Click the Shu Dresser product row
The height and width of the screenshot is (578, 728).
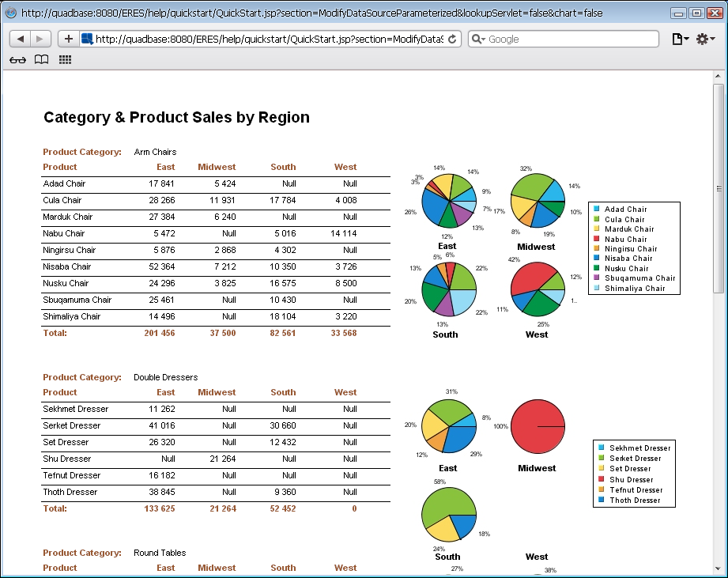point(216,459)
